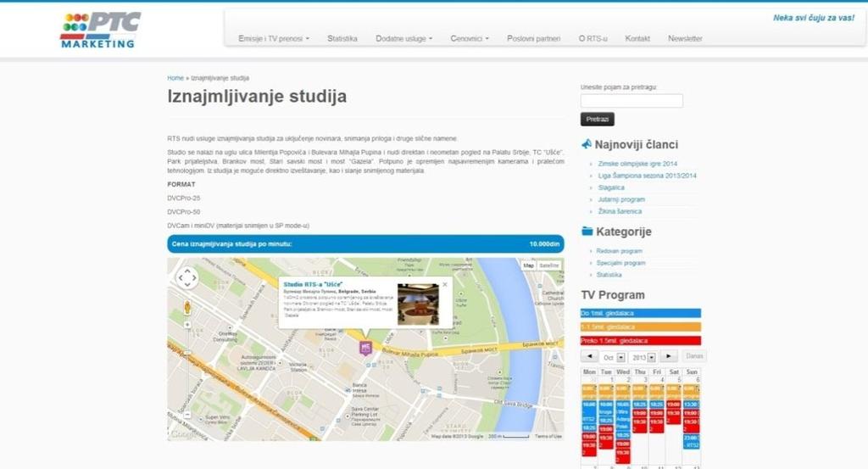Open Newsletter page
This screenshot has width=868, height=469.
685,39
